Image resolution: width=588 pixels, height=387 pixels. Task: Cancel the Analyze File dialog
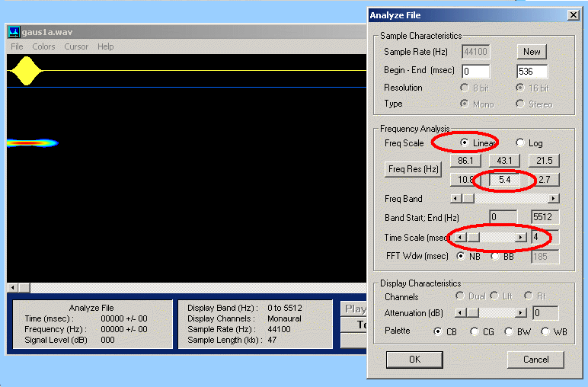535,360
